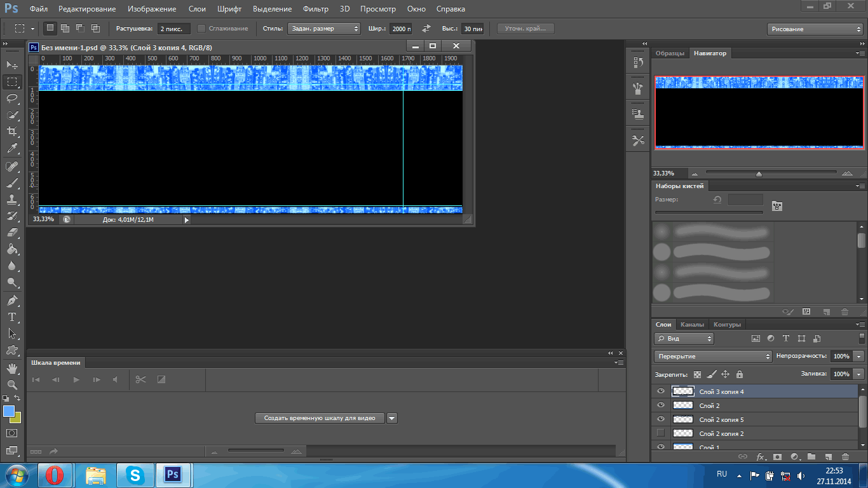Switch to the Образцы tab
This screenshot has height=488, width=868.
pyautogui.click(x=670, y=53)
